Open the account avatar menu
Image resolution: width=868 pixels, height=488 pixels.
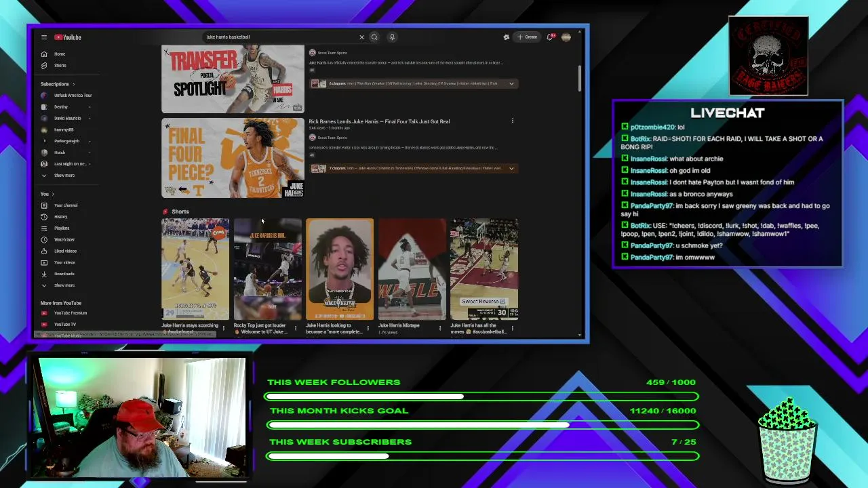(566, 37)
